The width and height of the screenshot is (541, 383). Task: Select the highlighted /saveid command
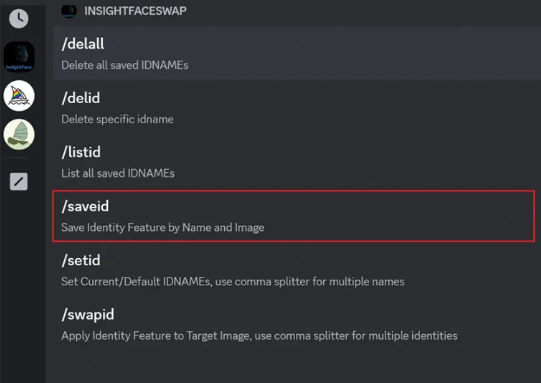(x=294, y=216)
